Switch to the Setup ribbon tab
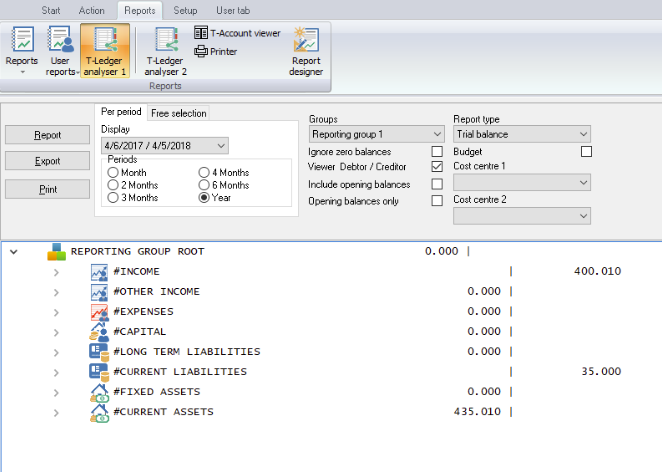This screenshot has width=662, height=473. (x=185, y=11)
